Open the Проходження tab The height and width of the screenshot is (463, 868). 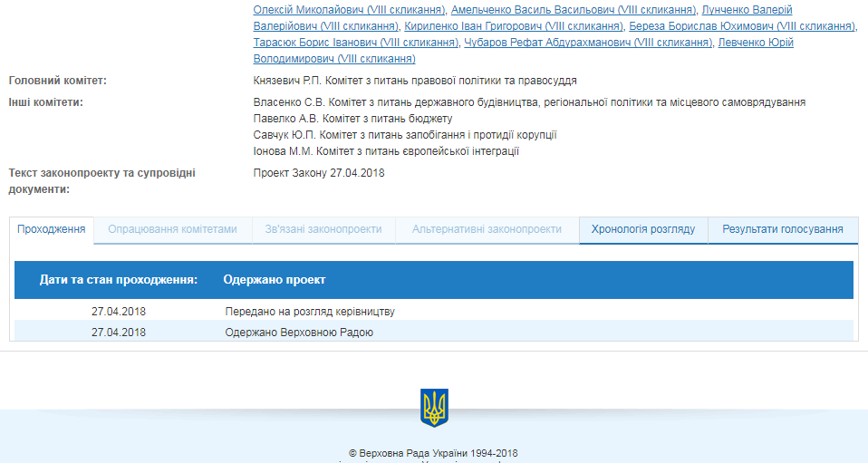tap(52, 229)
